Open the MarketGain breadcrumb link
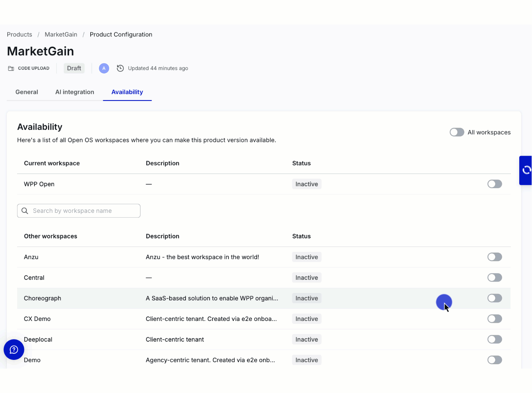Viewport: 532px width, 393px height. pos(61,35)
